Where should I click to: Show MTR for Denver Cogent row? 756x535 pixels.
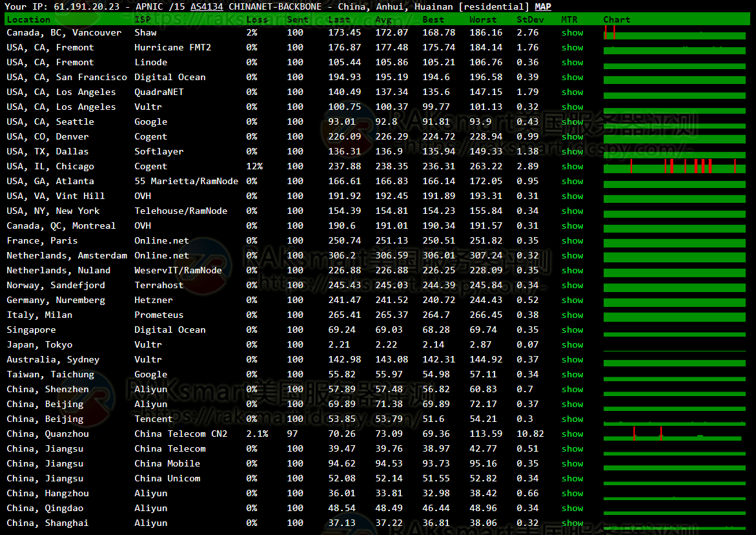pyautogui.click(x=572, y=137)
